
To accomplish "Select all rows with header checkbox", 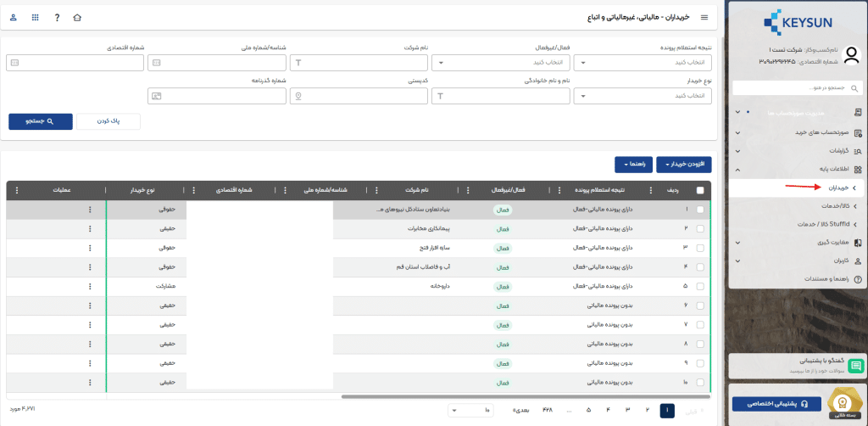I will click(699, 190).
